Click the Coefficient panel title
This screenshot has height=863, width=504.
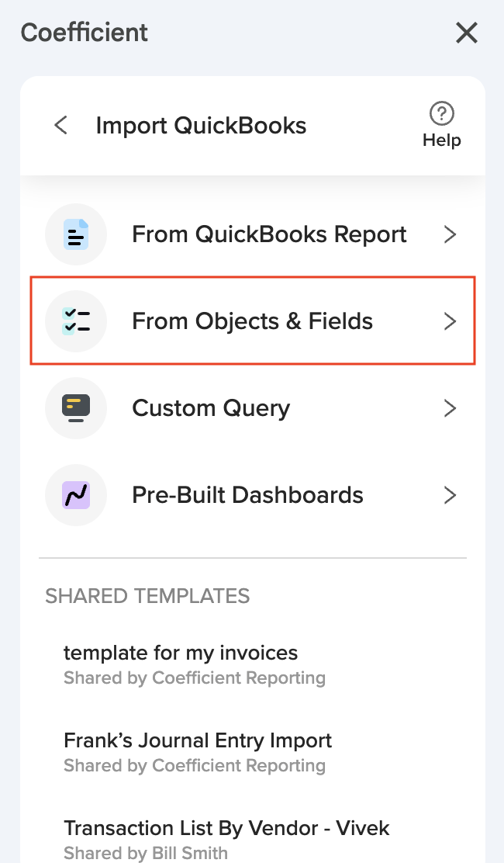tap(85, 33)
